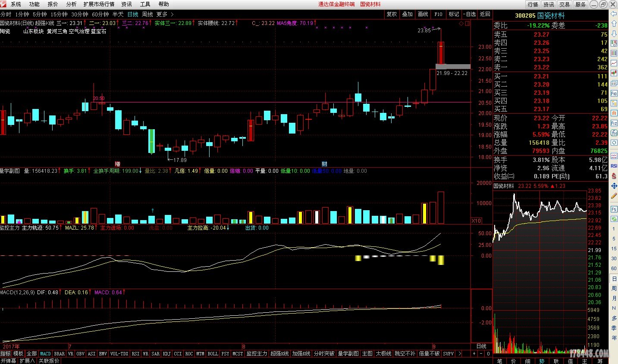The height and width of the screenshot is (364, 618).
Task: Click the 服务 service button
Action: [x=580, y=4]
